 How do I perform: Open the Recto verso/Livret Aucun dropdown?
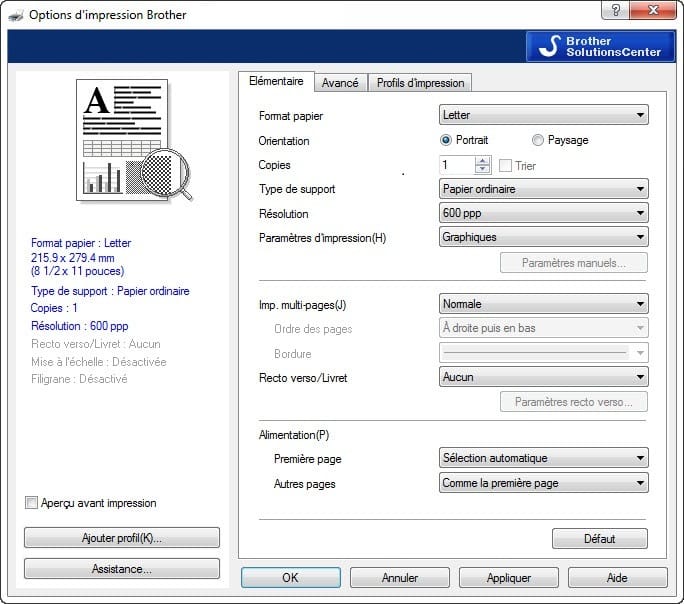(x=544, y=377)
